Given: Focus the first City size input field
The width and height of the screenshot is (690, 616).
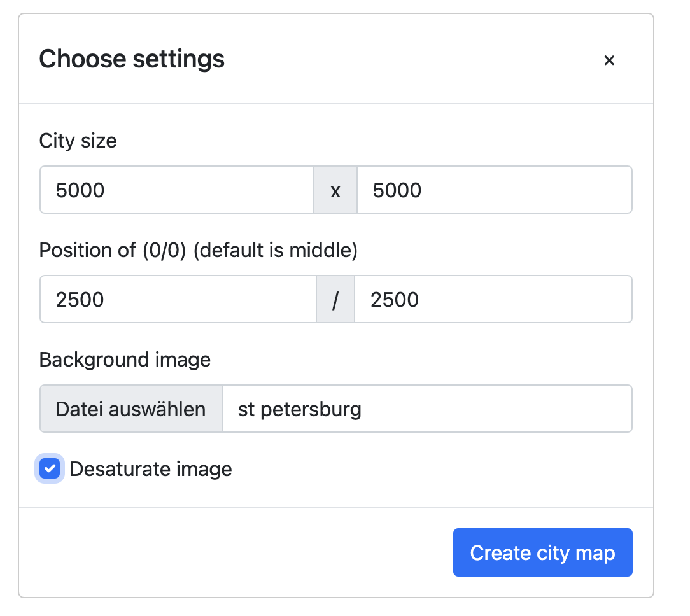Looking at the screenshot, I should click(177, 190).
